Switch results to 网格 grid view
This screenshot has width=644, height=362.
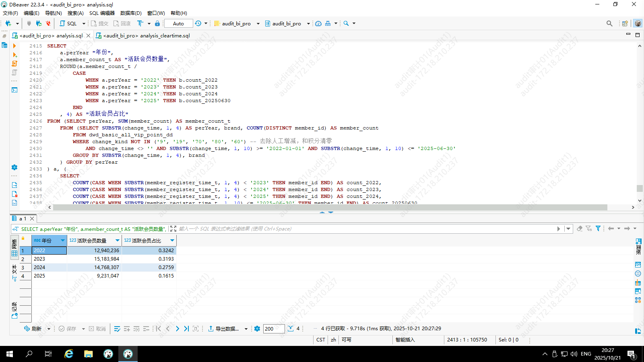[14, 248]
